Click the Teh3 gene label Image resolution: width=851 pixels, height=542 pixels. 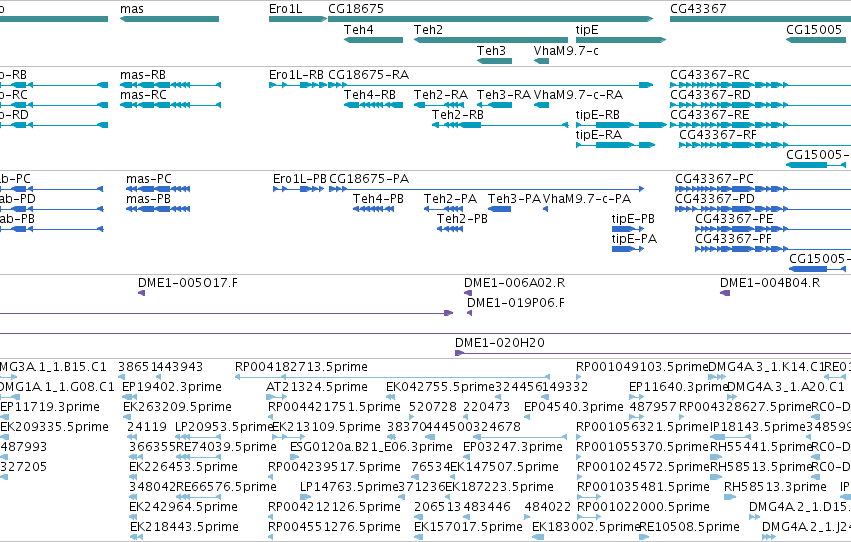click(x=491, y=51)
